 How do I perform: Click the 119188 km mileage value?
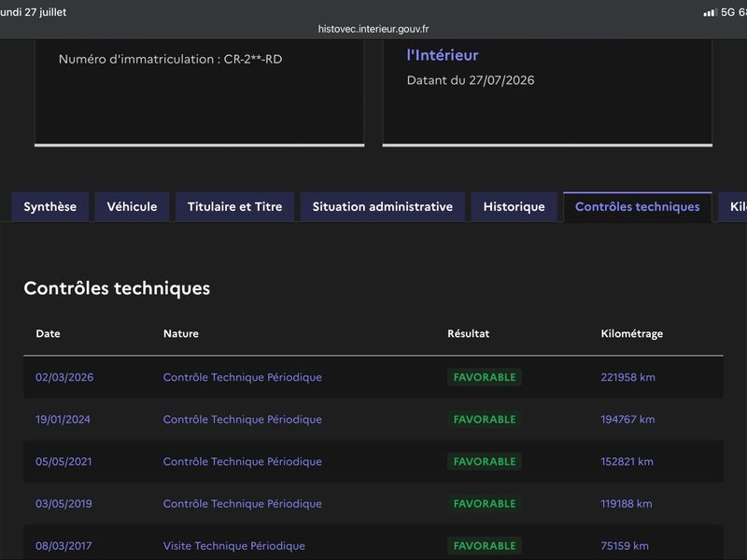point(627,504)
